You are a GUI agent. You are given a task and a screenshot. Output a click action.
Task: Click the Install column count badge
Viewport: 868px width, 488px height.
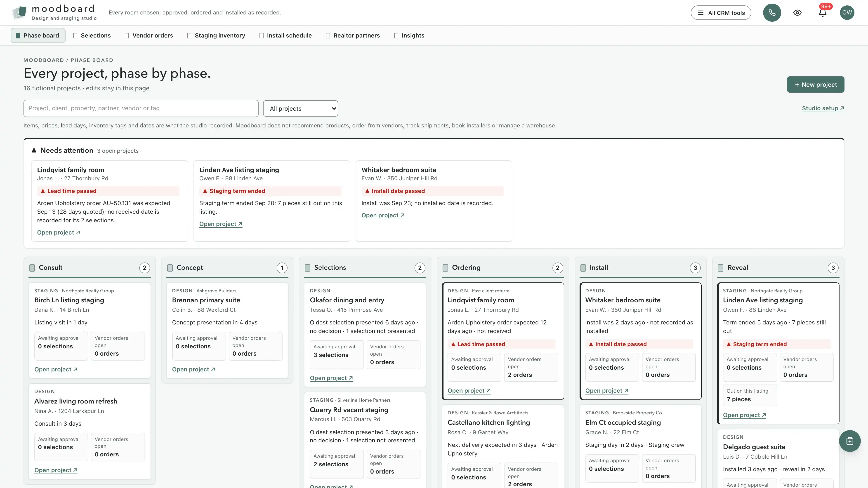click(x=695, y=268)
